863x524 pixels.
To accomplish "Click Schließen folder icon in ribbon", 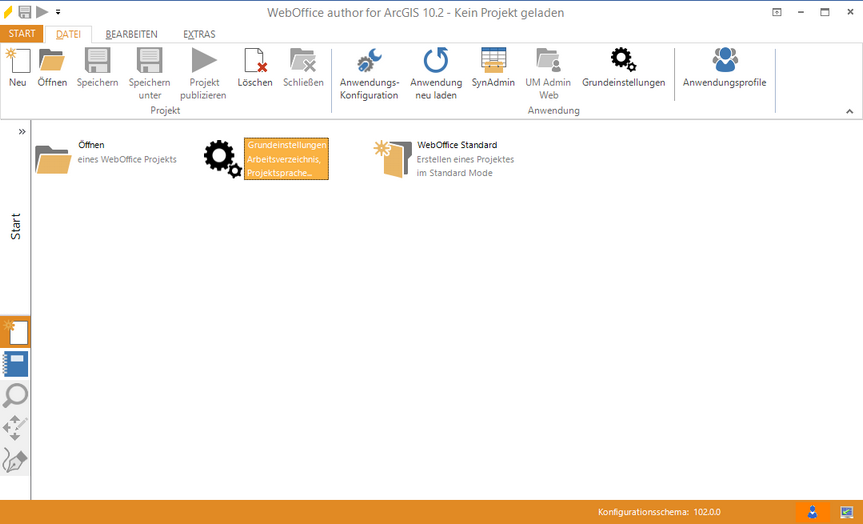I will pos(303,60).
